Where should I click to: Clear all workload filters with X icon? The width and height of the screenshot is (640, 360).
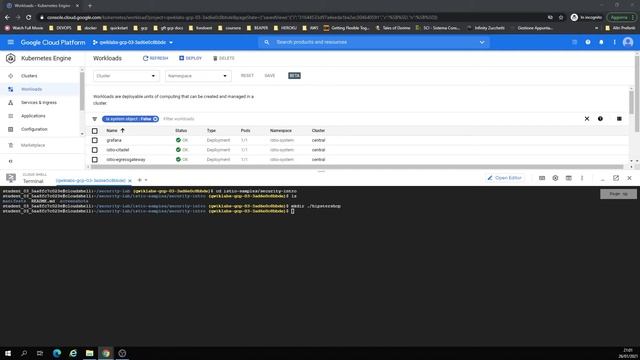tap(587, 119)
